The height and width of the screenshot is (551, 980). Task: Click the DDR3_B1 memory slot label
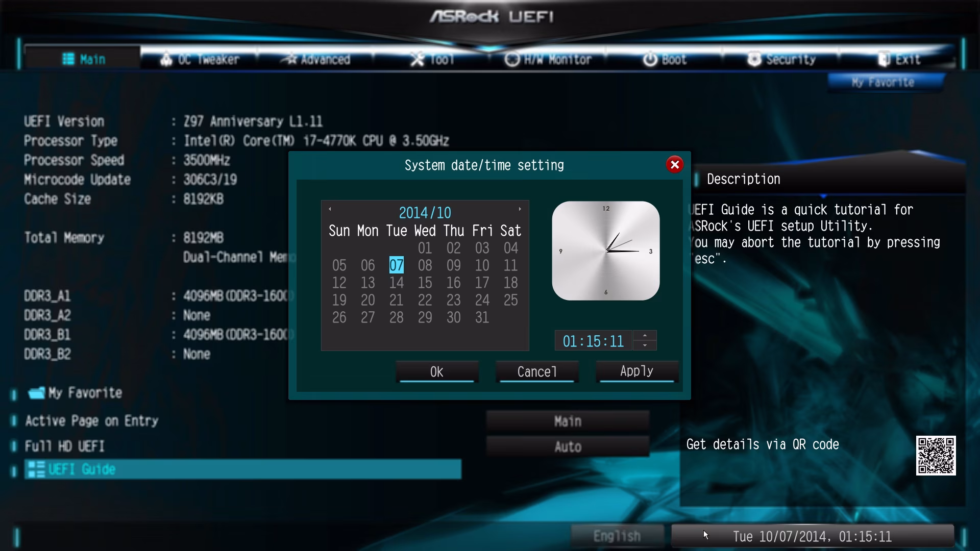47,335
